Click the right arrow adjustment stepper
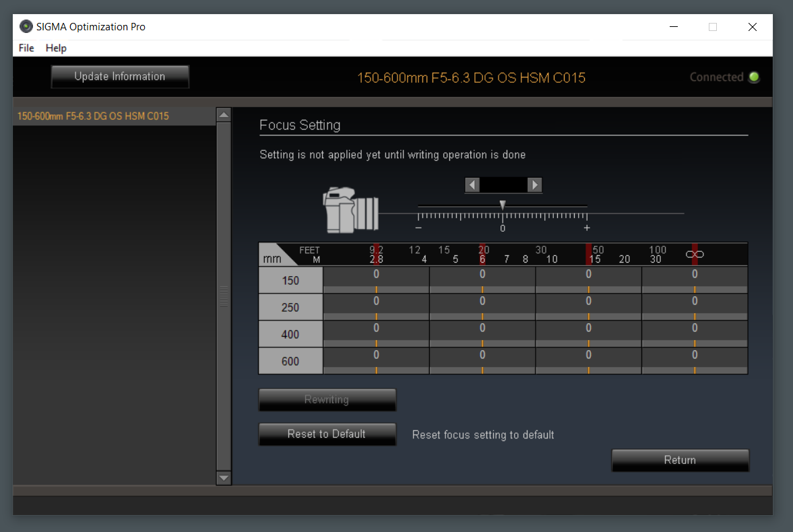The image size is (793, 532). 534,185
